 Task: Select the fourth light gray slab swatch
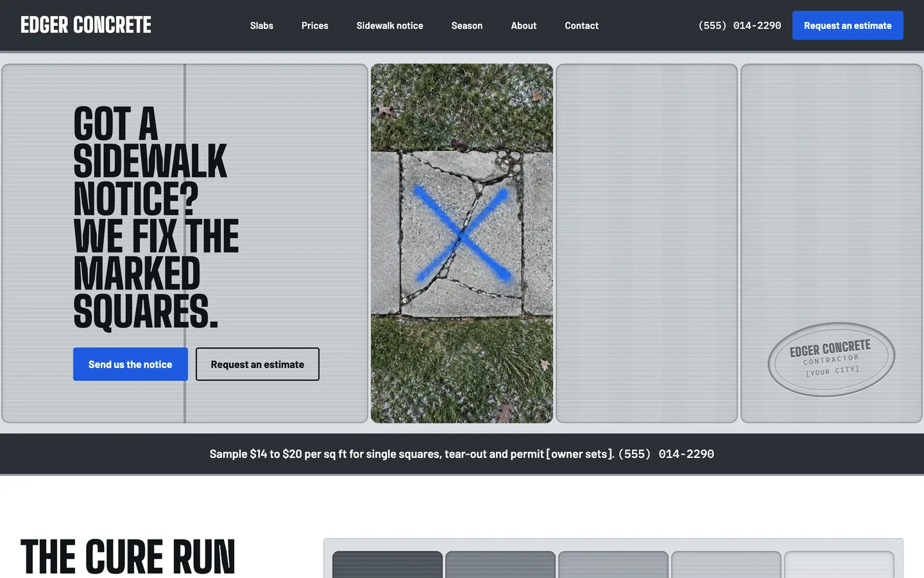[x=726, y=565]
